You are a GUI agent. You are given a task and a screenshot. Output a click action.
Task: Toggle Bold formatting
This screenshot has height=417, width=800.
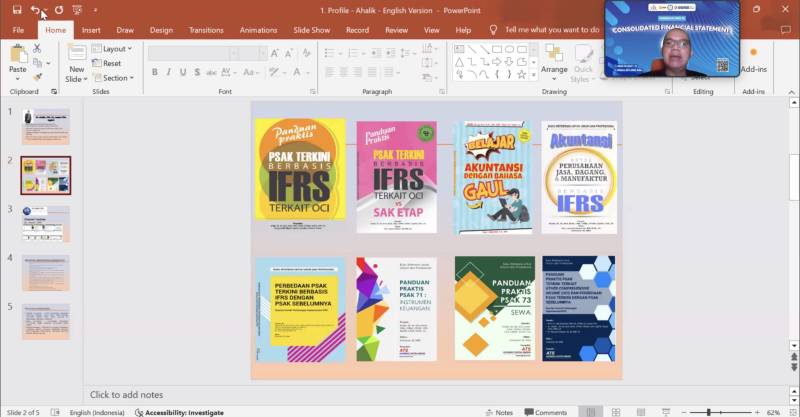click(x=154, y=72)
